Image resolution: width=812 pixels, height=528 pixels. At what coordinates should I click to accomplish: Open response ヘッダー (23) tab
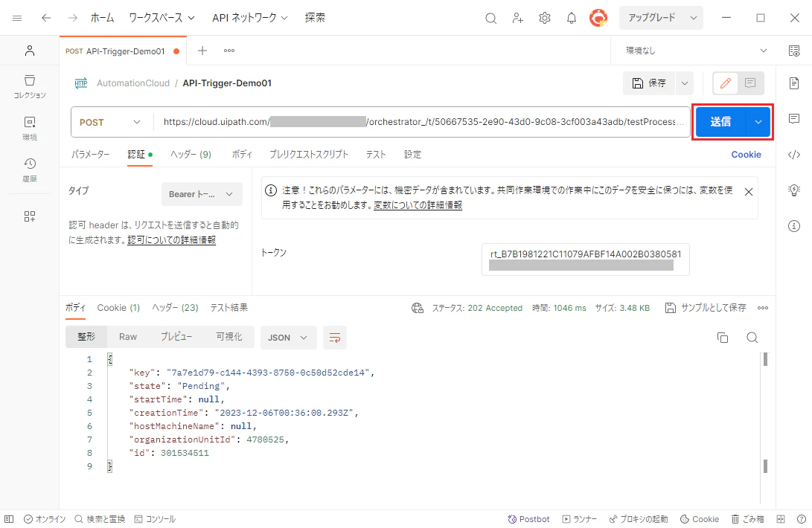tap(175, 307)
